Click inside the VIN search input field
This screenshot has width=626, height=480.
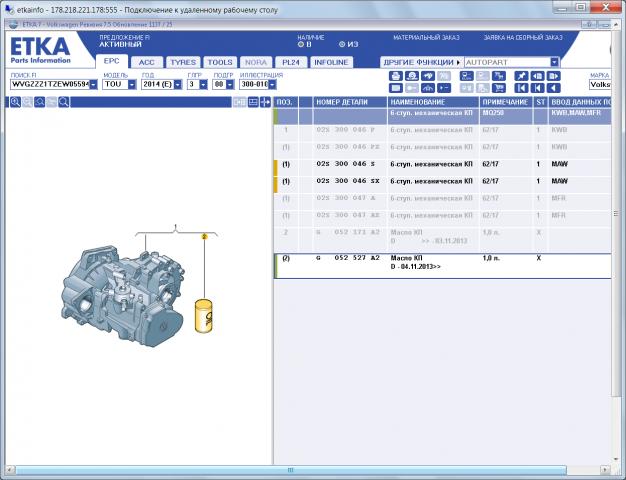50,84
